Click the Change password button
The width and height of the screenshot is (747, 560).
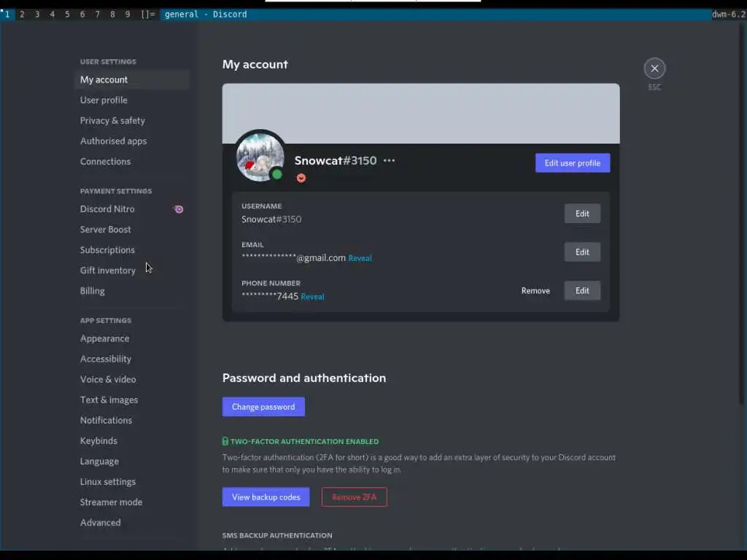click(263, 407)
